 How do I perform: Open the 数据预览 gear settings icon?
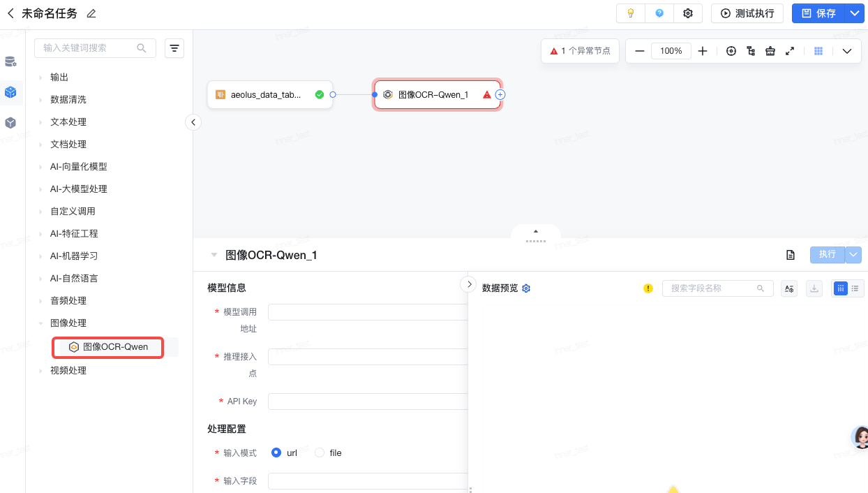coord(527,288)
